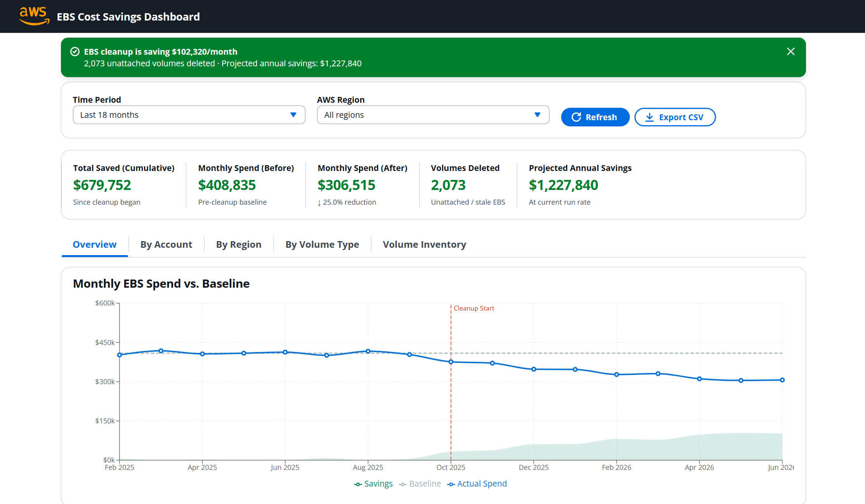Click the Projected Annual Savings value $1,227,840
Screen dimensions: 865x504
coord(563,185)
